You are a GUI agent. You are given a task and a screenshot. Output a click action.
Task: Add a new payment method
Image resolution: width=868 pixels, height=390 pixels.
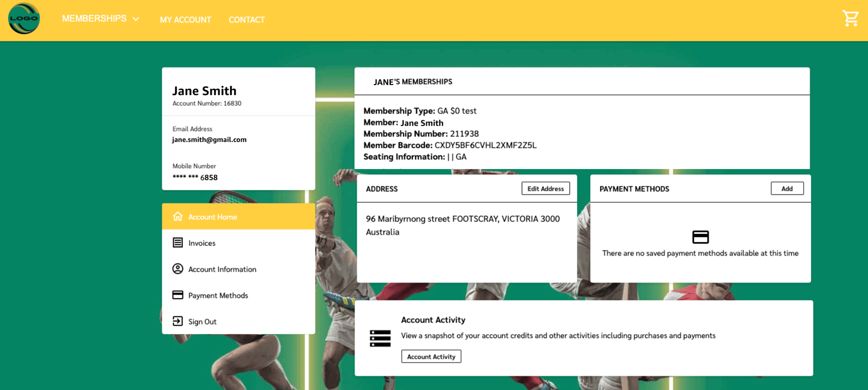pyautogui.click(x=787, y=189)
